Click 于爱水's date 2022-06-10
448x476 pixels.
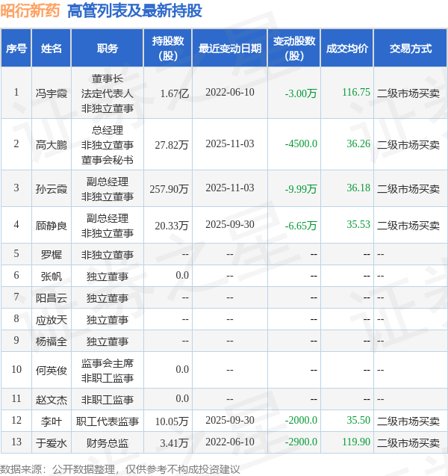point(230,442)
